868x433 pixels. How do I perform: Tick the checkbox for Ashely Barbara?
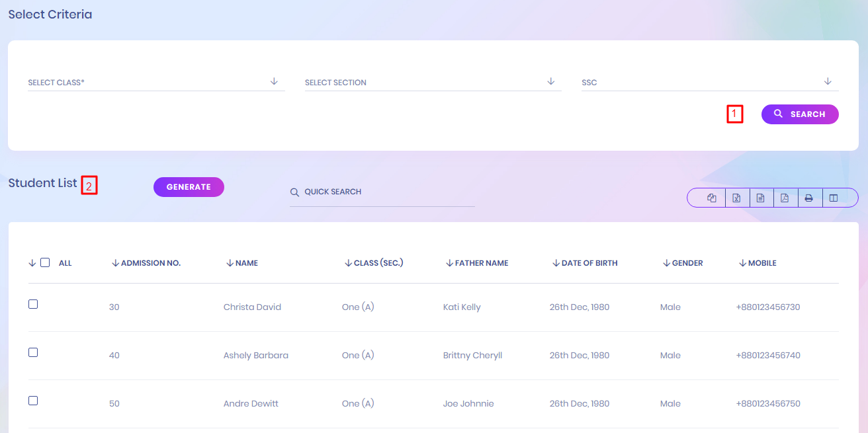(33, 352)
